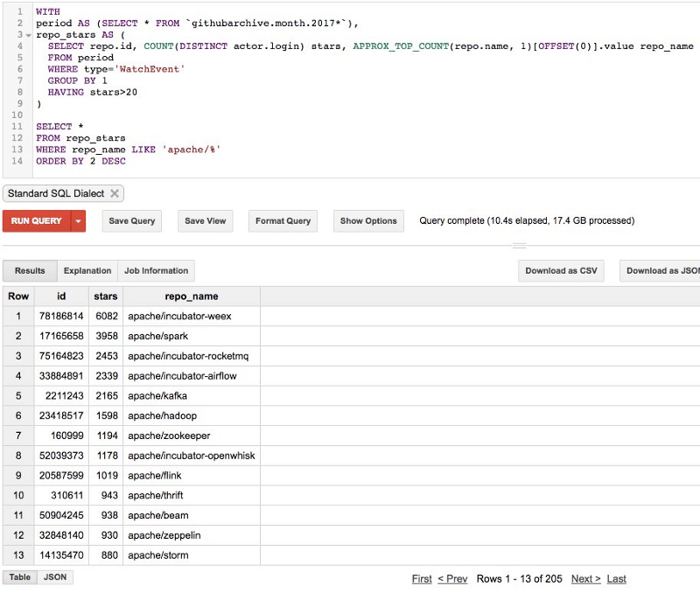Open the Explanation tab

pyautogui.click(x=87, y=271)
